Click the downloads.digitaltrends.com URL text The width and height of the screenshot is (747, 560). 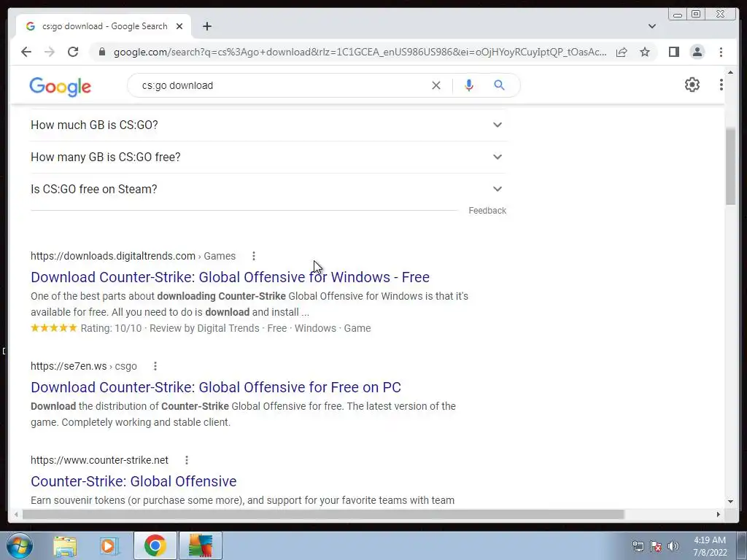click(x=113, y=256)
